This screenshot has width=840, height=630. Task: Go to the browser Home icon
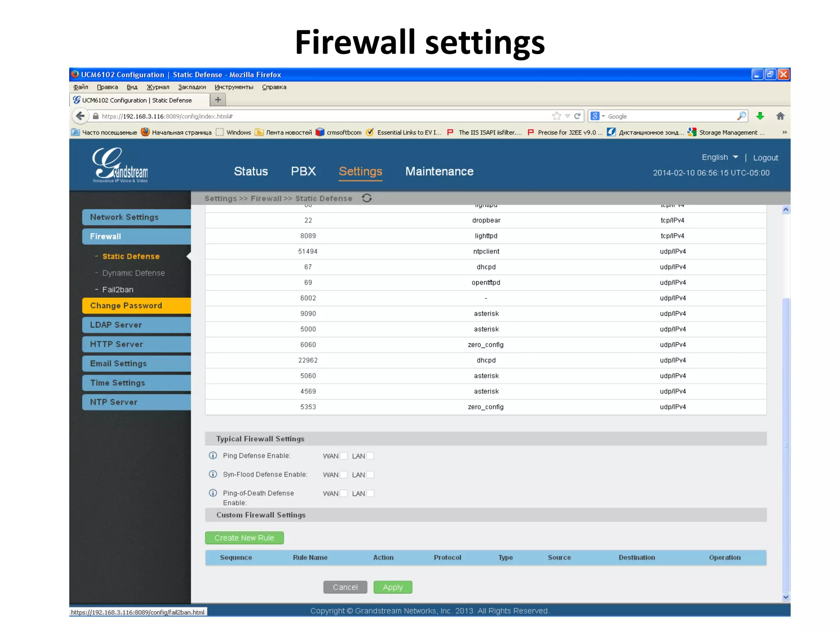click(x=780, y=116)
